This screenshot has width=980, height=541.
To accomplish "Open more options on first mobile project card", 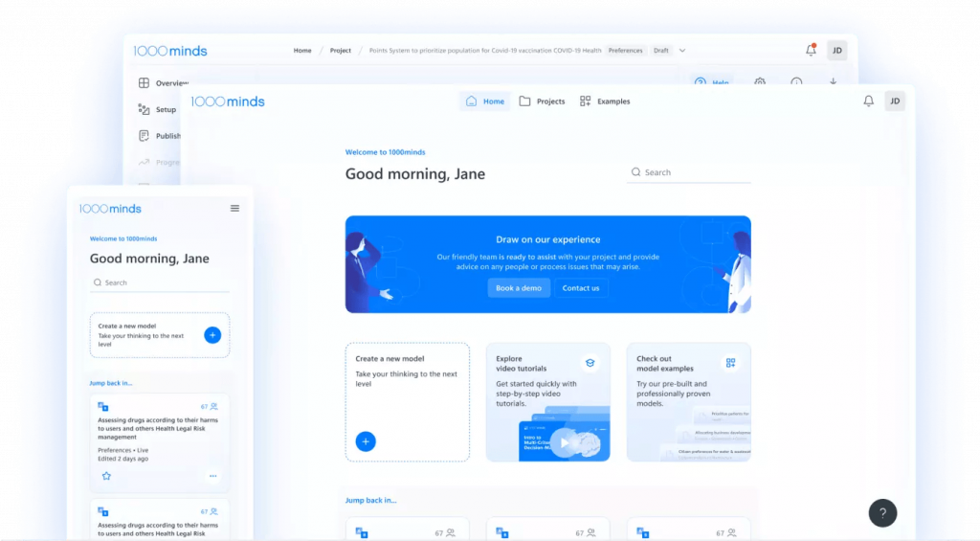I will click(x=213, y=476).
